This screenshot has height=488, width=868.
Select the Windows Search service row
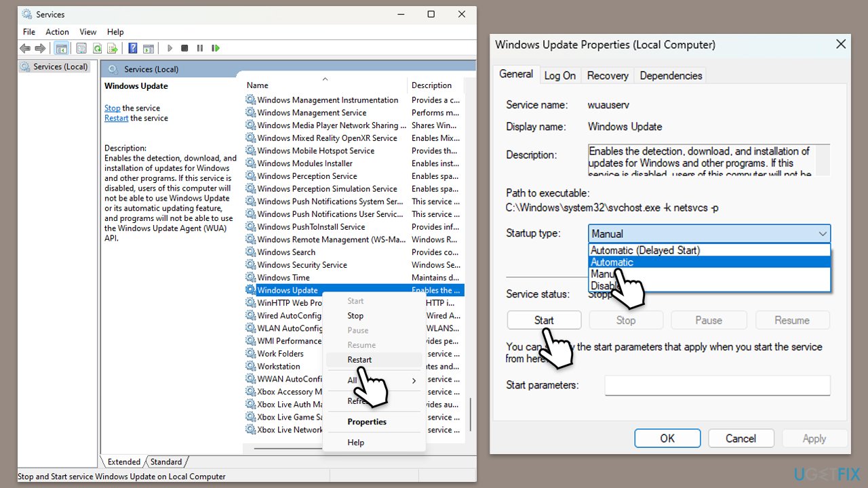point(353,252)
